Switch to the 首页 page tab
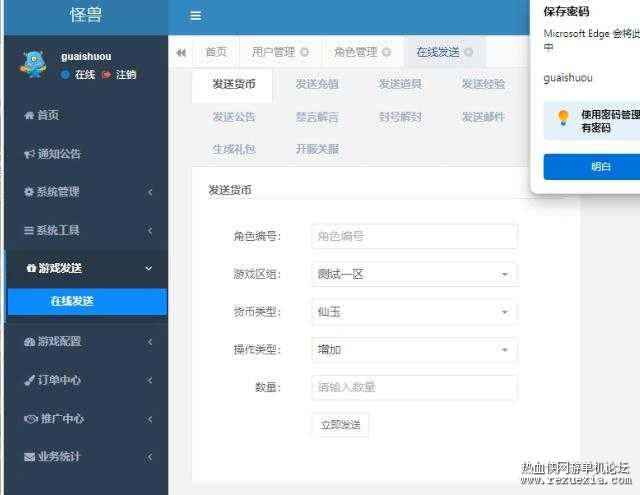The image size is (640, 495). pyautogui.click(x=216, y=52)
